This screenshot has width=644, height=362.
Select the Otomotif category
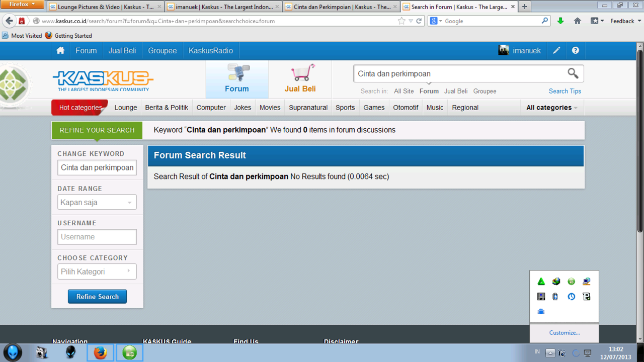coord(406,108)
